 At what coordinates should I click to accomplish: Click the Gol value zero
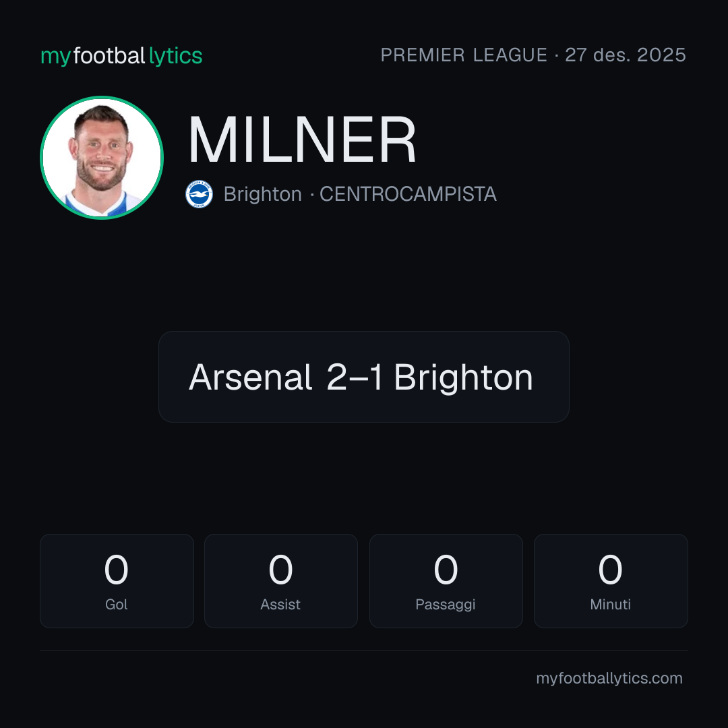pos(116,569)
